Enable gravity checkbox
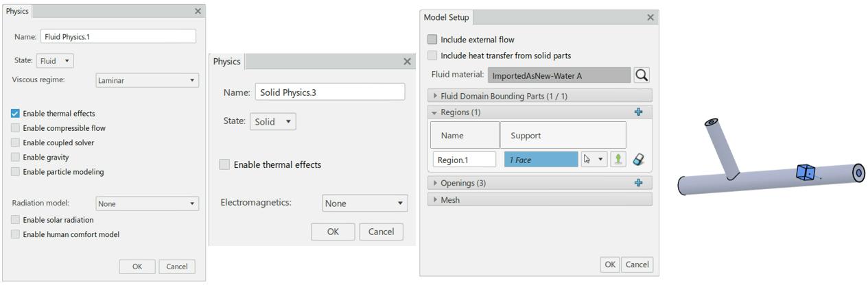868x285 pixels. click(15, 158)
